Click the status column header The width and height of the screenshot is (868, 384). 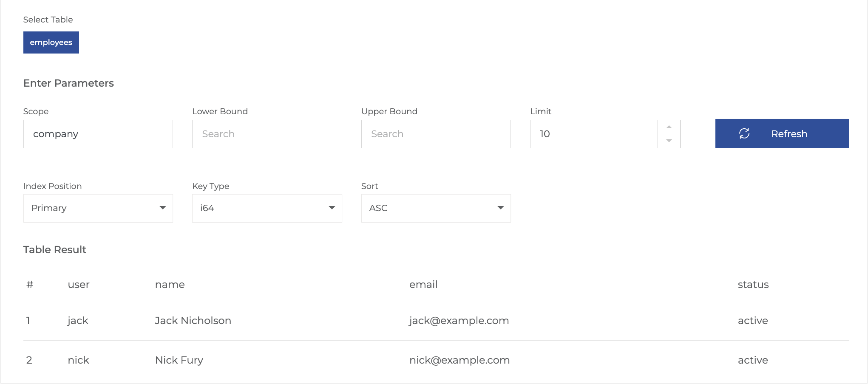point(753,285)
